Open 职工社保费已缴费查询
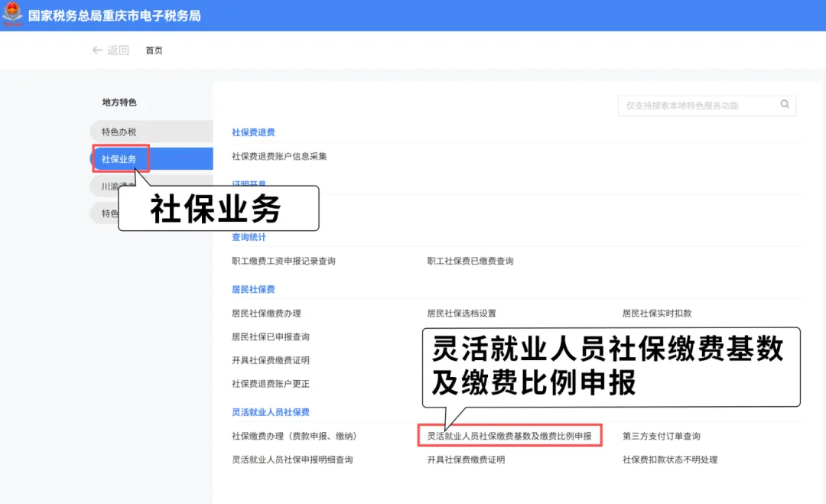Image resolution: width=826 pixels, height=504 pixels. [470, 261]
